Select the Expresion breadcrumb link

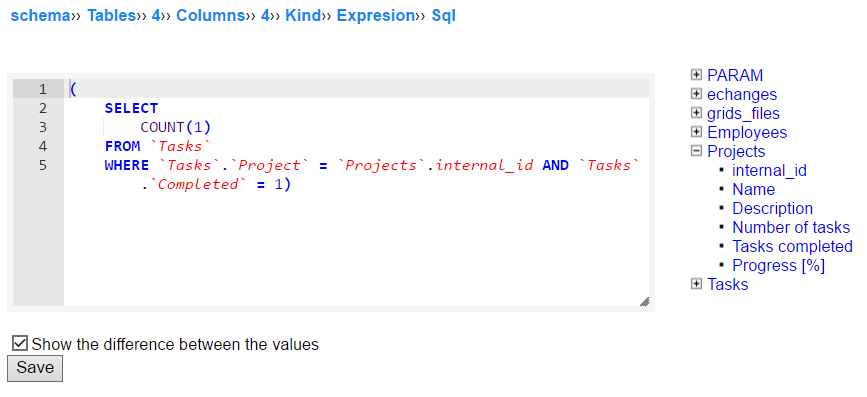click(x=375, y=16)
